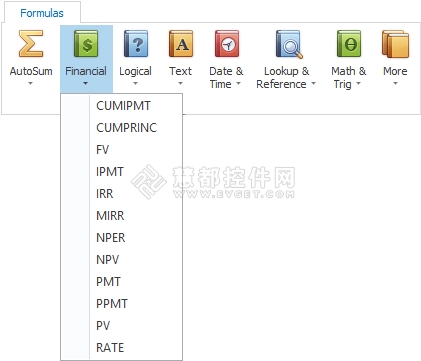This screenshot has height=361, width=421.
Task: Insert the MIRR function
Action: tap(121, 216)
